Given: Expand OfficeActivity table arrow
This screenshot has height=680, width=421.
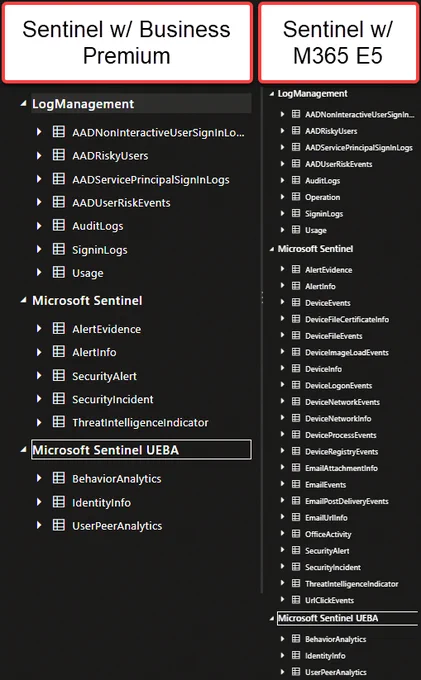Looking at the screenshot, I should point(282,533).
